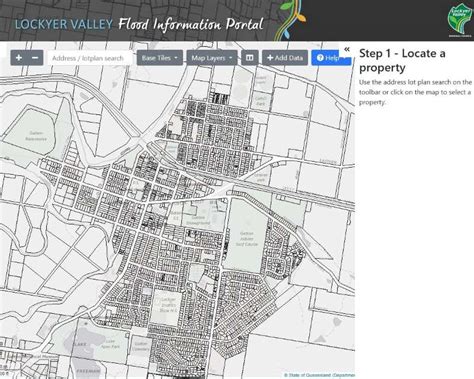The height and width of the screenshot is (379, 474).
Task: Click the address / lotplan search field
Action: point(90,58)
